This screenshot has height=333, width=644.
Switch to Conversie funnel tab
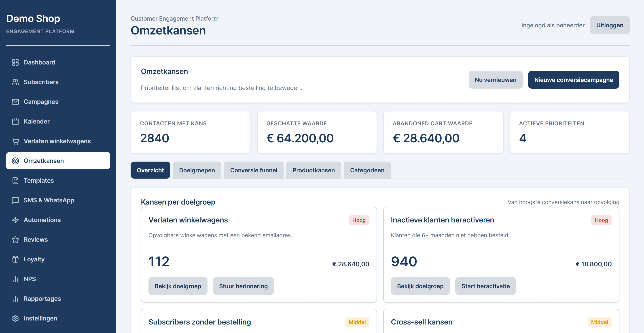click(x=254, y=170)
